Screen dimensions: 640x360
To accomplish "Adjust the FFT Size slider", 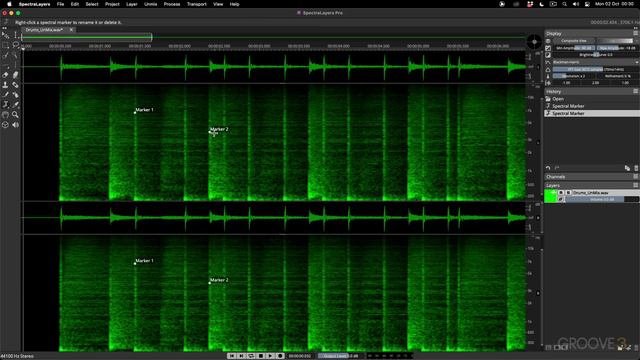I will point(596,69).
